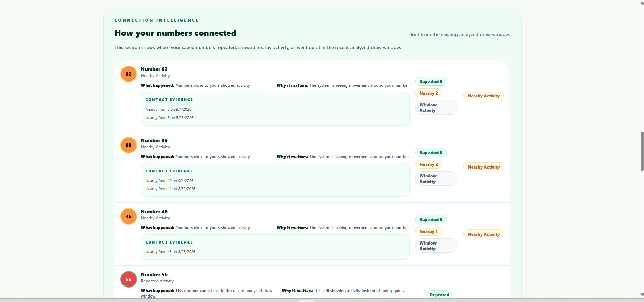Click "Repeated Activity" subtitle under Number 56
This screenshot has height=302, width=644.
157,281
